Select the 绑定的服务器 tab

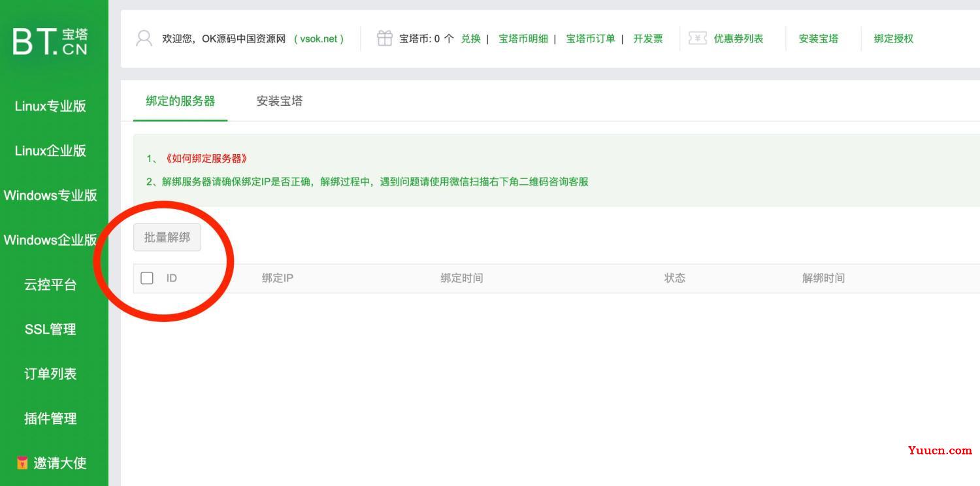pyautogui.click(x=180, y=101)
